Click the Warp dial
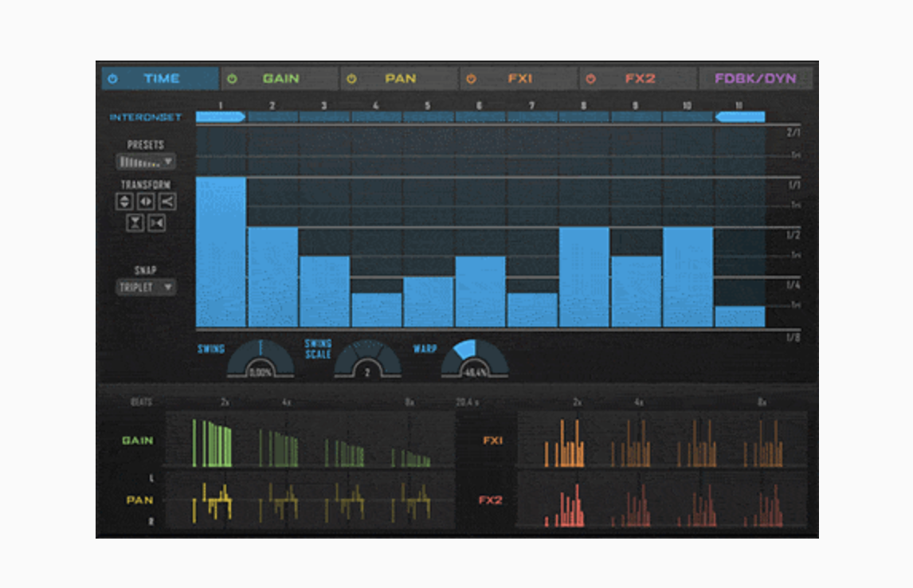This screenshot has width=913, height=588. [474, 359]
